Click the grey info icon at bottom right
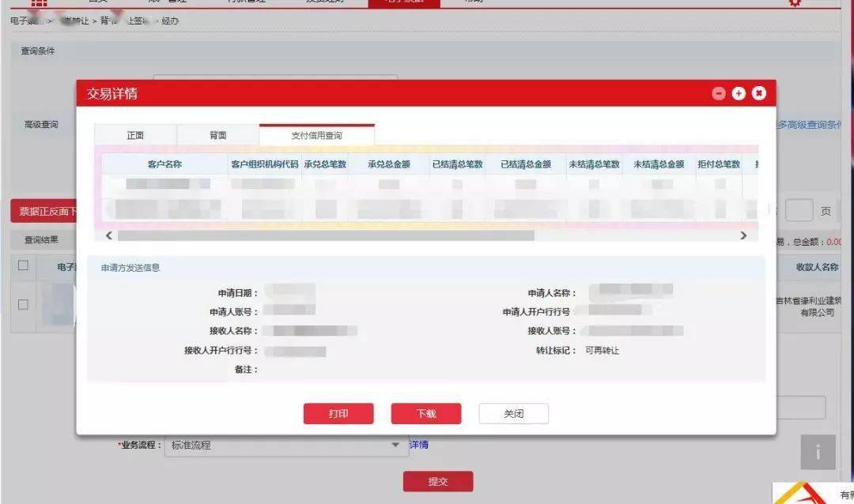 (818, 452)
